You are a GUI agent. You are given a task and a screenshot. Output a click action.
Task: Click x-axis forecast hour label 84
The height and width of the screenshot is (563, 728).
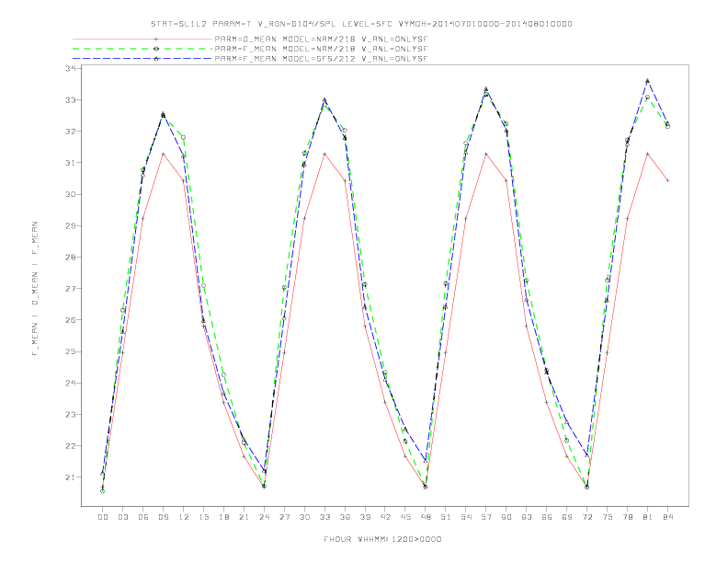point(668,517)
